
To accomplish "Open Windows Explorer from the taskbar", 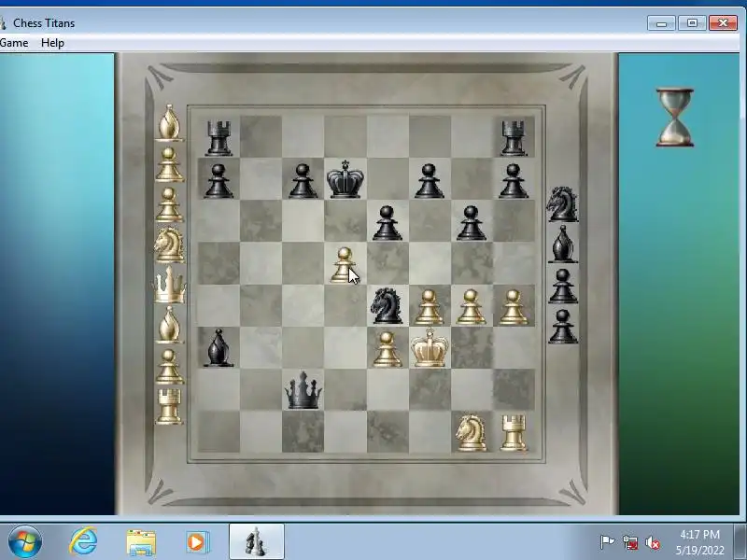I will 141,542.
